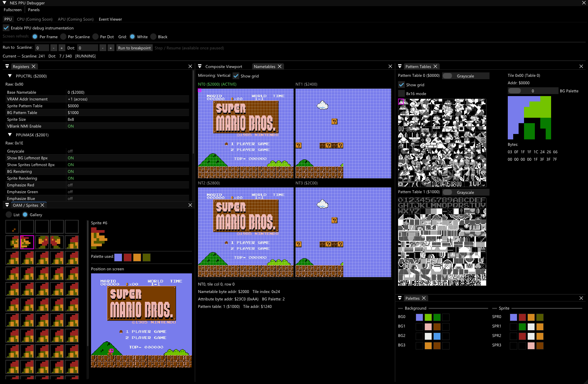
Task: Click the BG Palette slider
Action: pos(533,91)
